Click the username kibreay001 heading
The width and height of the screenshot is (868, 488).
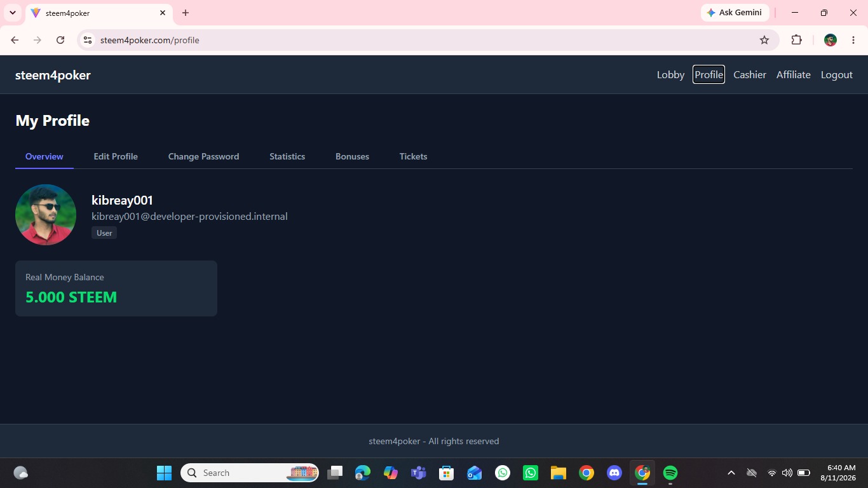(x=122, y=200)
